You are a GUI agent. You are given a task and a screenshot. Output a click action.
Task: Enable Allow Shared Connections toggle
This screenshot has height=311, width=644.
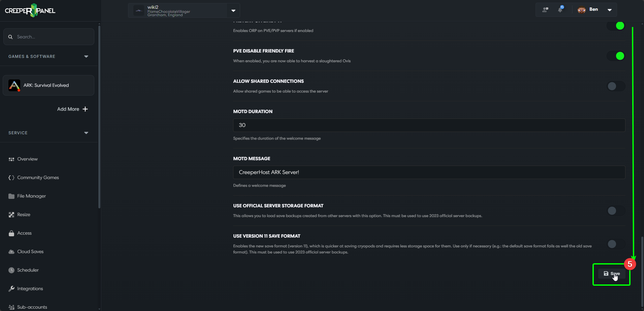(x=616, y=86)
